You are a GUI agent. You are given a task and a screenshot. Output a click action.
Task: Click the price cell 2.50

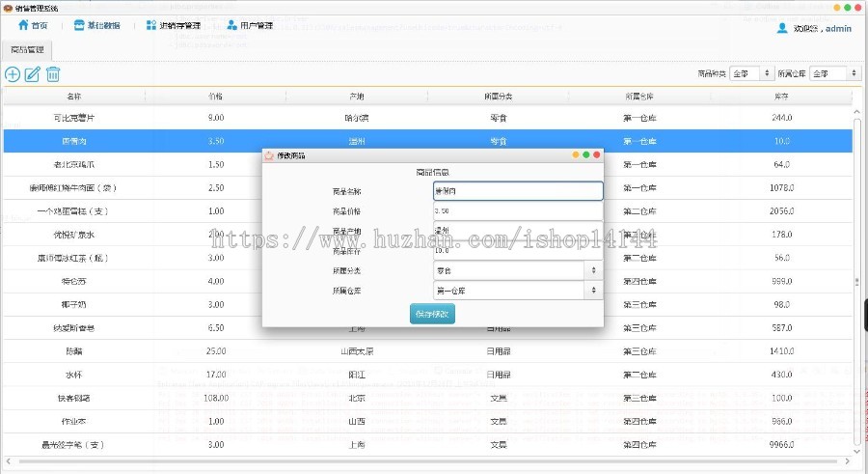(216, 188)
